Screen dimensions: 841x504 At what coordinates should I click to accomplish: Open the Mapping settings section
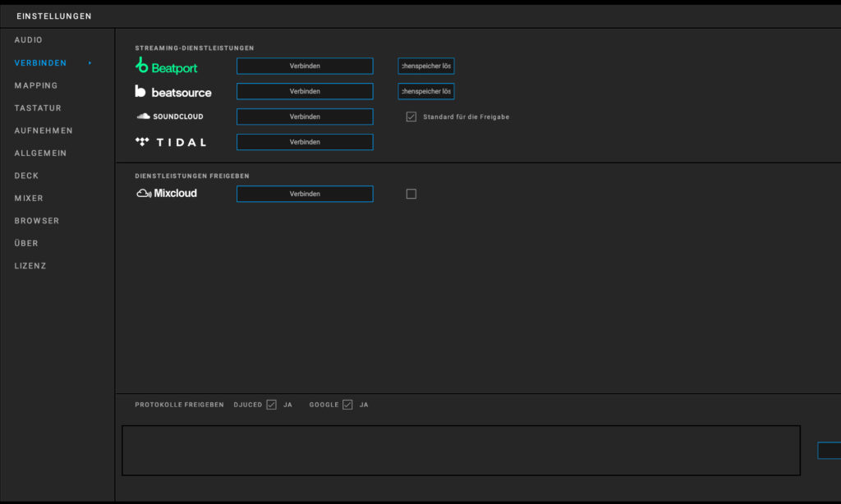(x=36, y=85)
